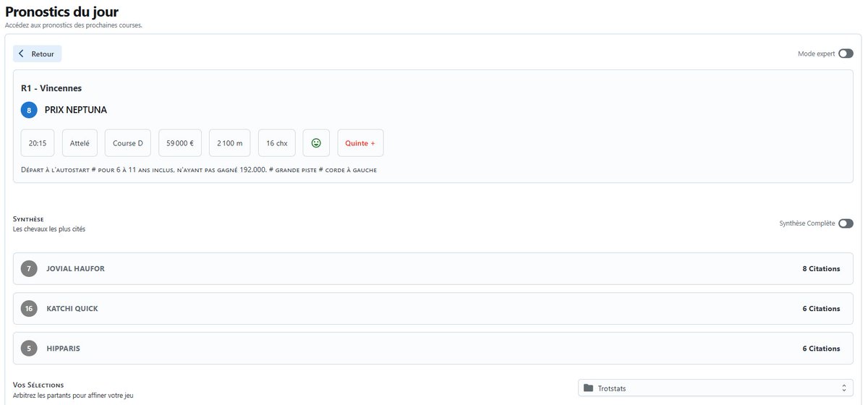
Task: Click the 2 100 m distance chip
Action: tap(230, 143)
